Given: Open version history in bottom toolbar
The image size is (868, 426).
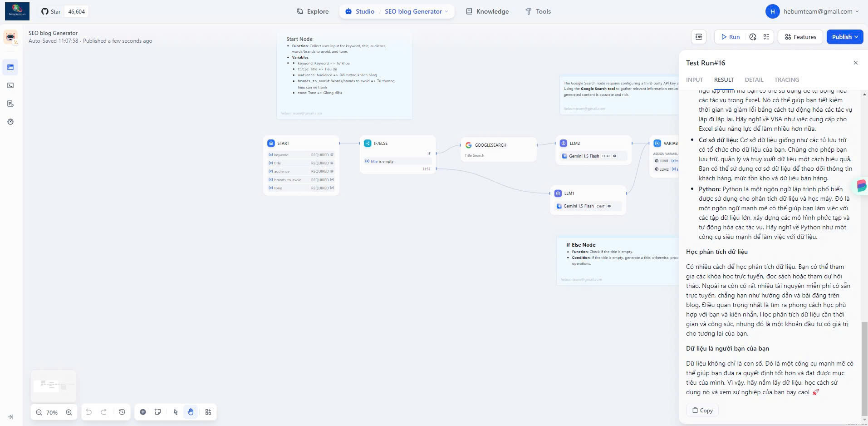Looking at the screenshot, I should [122, 412].
